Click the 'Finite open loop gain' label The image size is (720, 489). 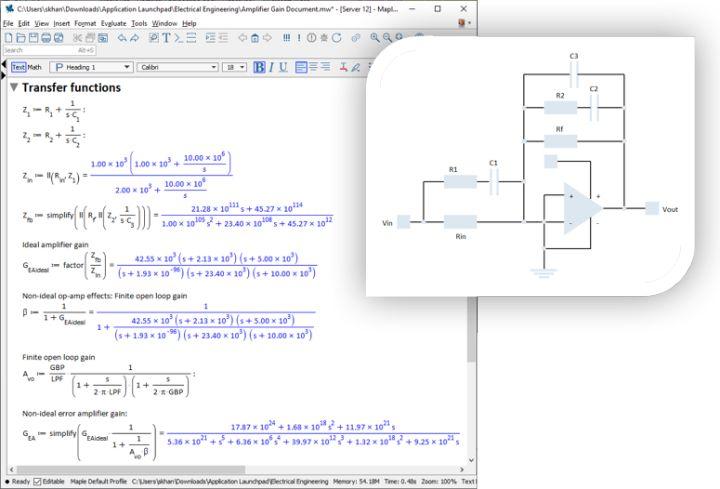[59, 357]
